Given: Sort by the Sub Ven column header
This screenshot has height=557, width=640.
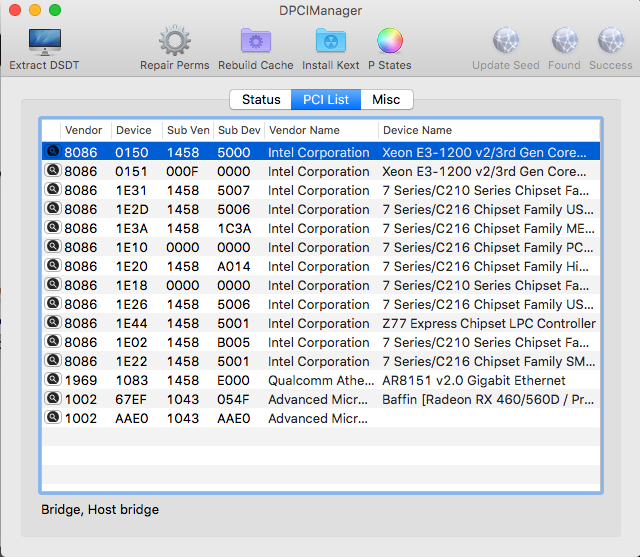Looking at the screenshot, I should click(188, 130).
